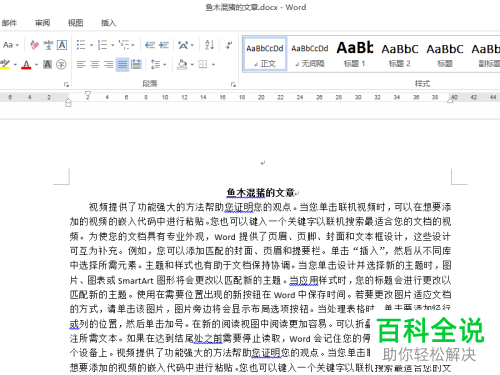
Task: Click the underlined text 当应用 in paragraph
Action: click(x=303, y=280)
